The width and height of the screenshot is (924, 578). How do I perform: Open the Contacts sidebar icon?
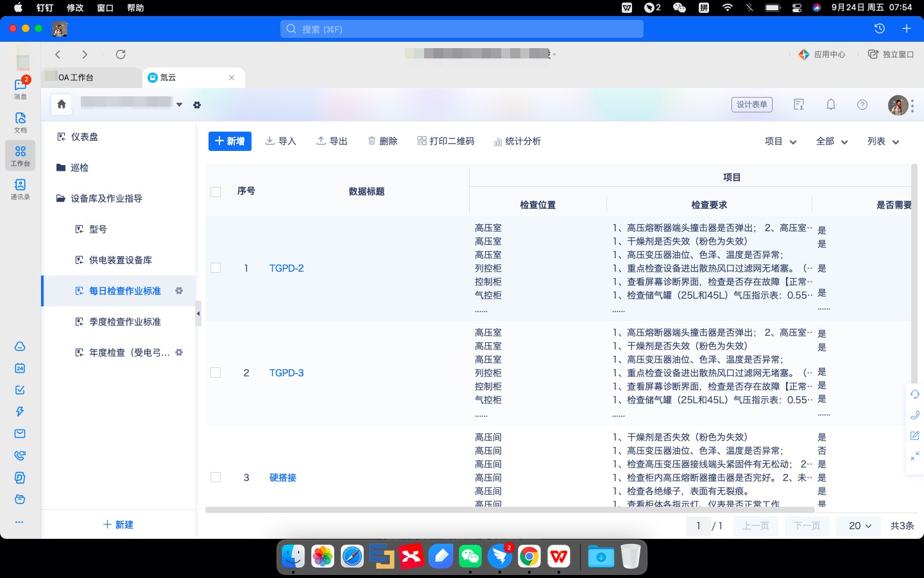tap(21, 188)
